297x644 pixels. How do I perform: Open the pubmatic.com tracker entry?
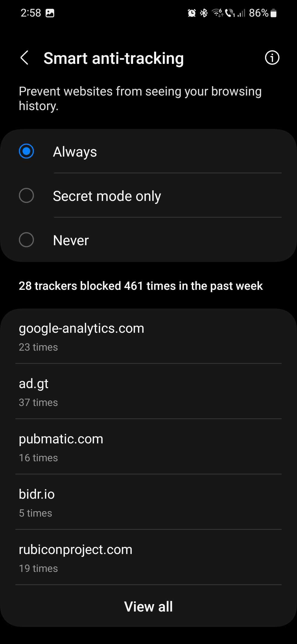[x=148, y=447]
